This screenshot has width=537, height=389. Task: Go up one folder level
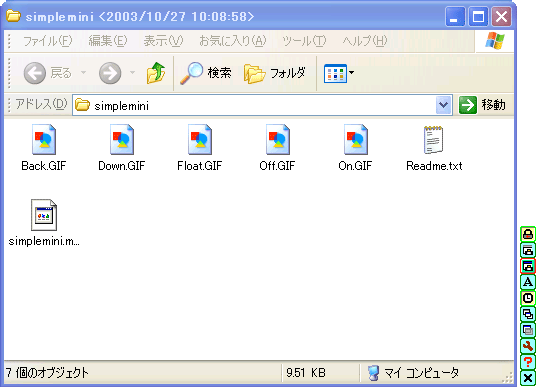pyautogui.click(x=156, y=73)
